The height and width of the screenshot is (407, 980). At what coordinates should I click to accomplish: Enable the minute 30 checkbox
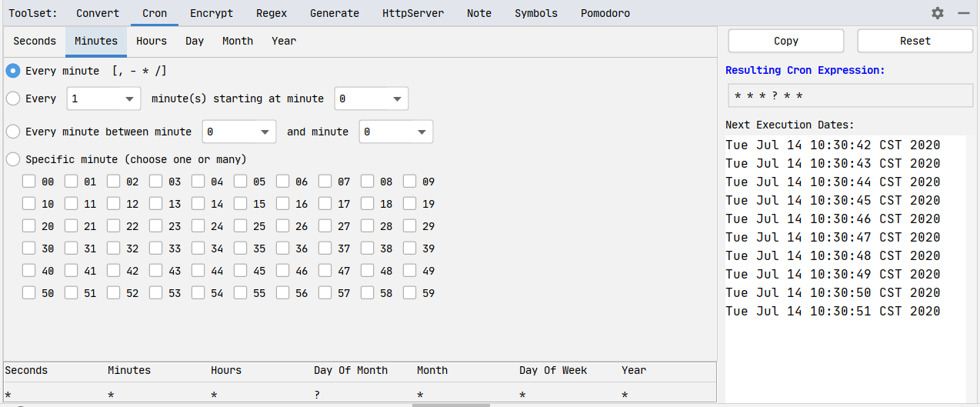[29, 249]
